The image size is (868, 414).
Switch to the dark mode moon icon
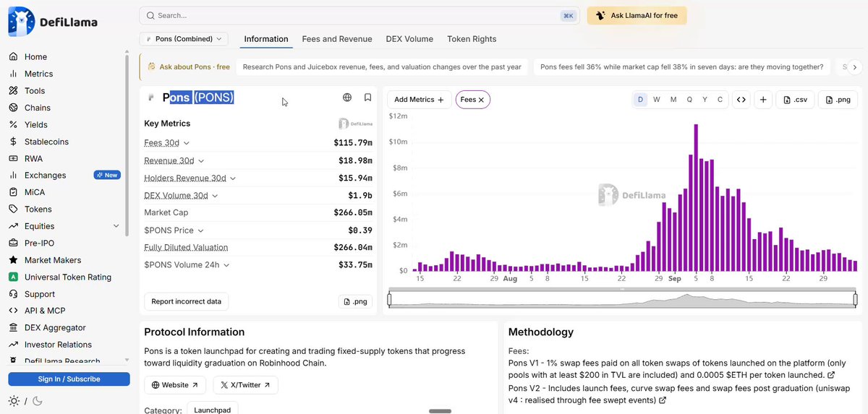(38, 401)
